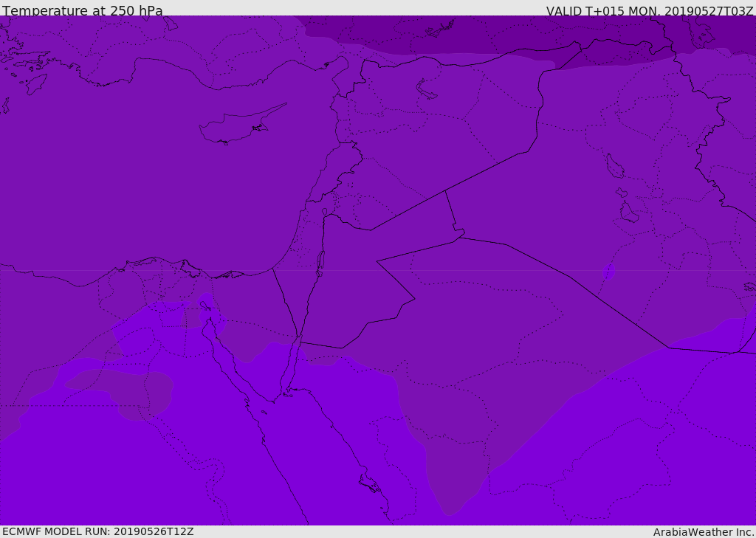Click the island of Cyprus on the map

(x=242, y=123)
